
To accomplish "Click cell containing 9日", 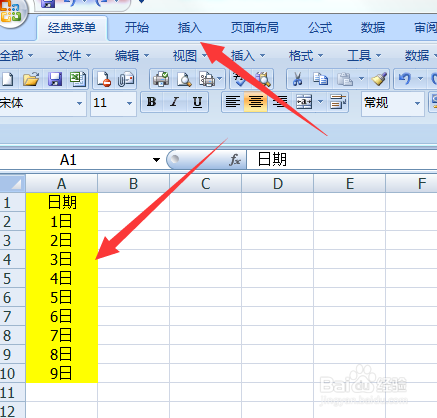I will (62, 373).
